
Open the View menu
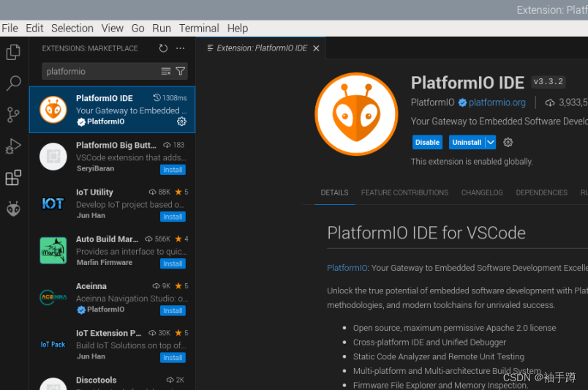click(112, 28)
